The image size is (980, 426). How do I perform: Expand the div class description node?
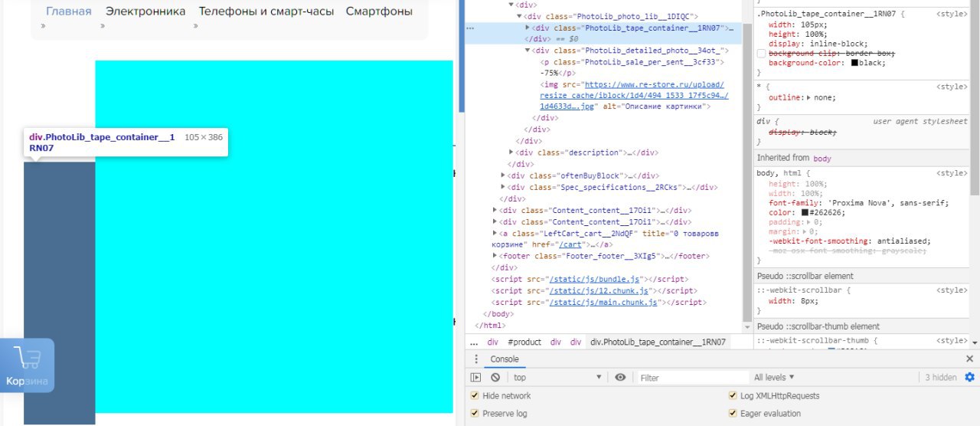(511, 152)
